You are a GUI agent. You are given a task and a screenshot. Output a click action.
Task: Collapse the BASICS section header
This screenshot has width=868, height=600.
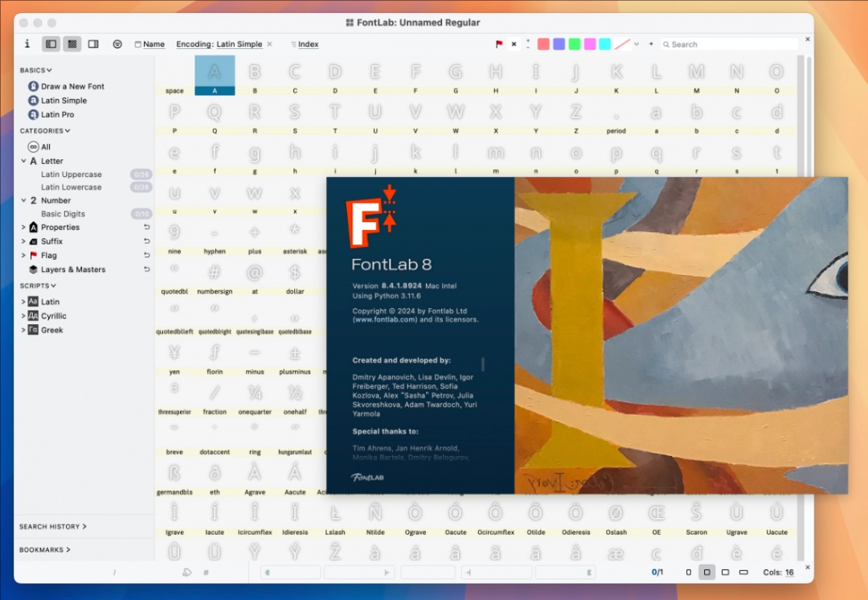tap(36, 70)
